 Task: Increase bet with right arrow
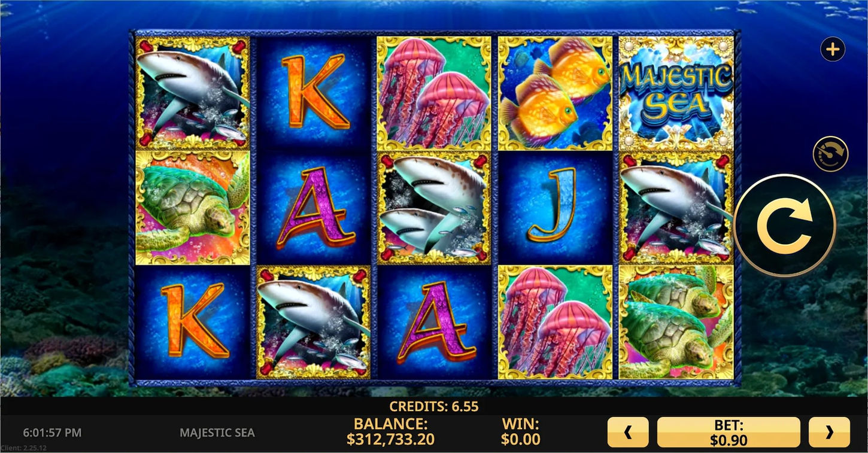pos(829,432)
